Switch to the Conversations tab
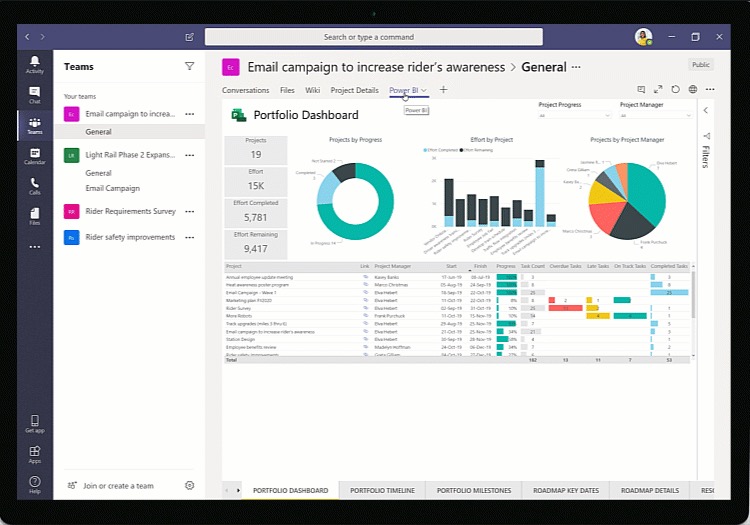This screenshot has width=750, height=525. [245, 90]
